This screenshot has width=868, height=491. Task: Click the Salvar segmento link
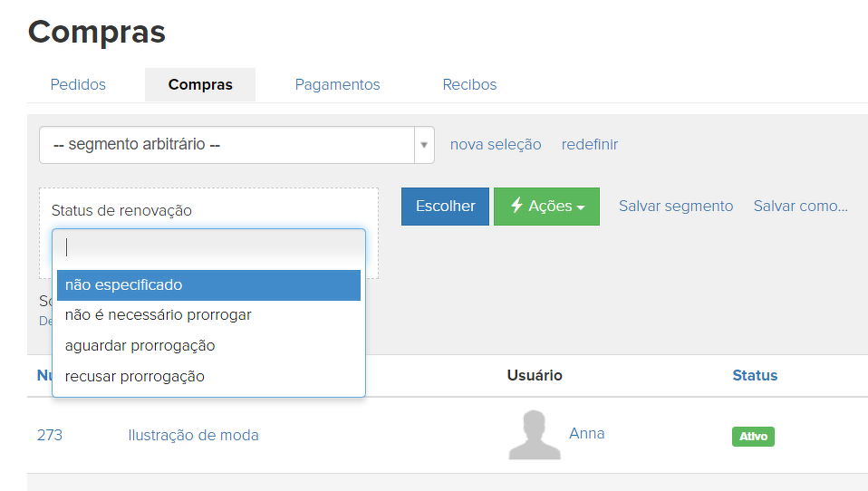point(676,207)
